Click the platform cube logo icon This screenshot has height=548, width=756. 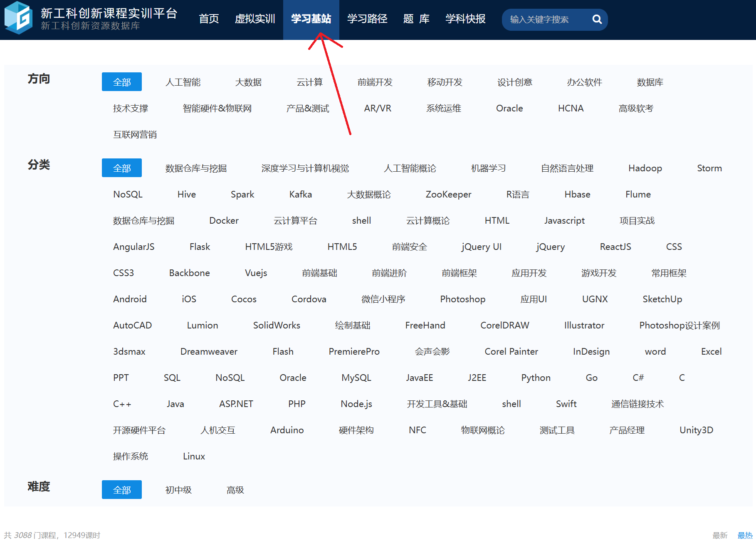[x=18, y=18]
